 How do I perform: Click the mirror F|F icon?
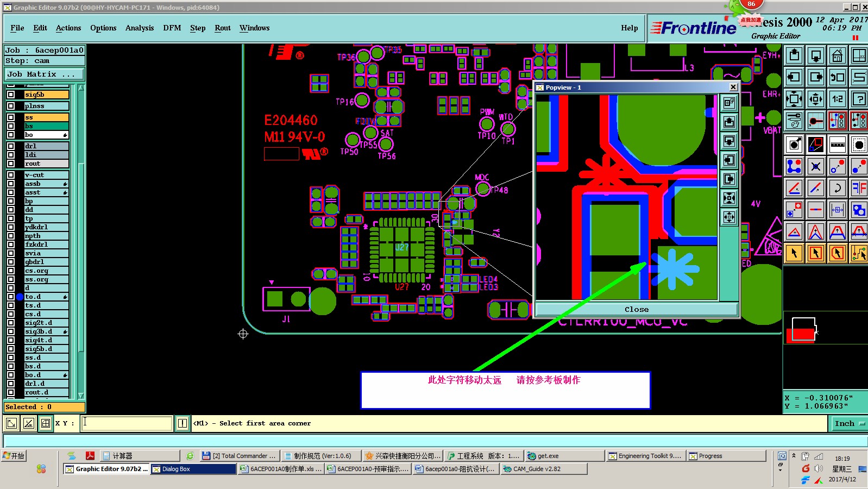(x=859, y=188)
